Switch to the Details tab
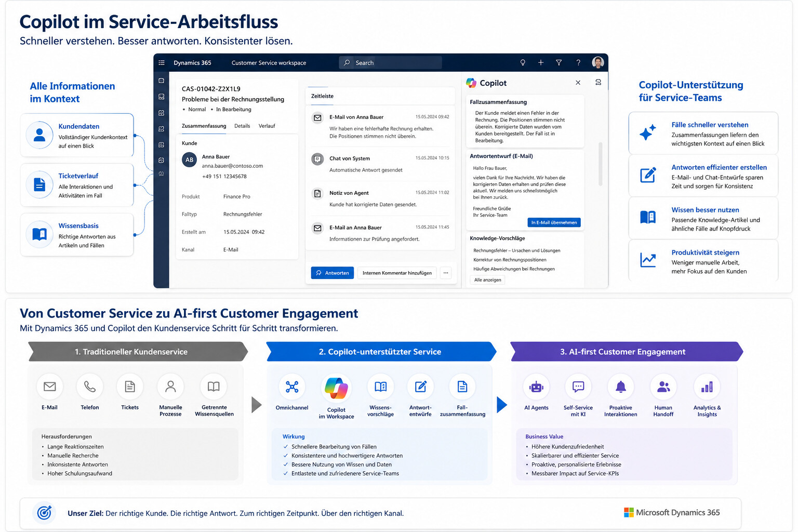Viewport: 798px width, 532px height. (242, 126)
